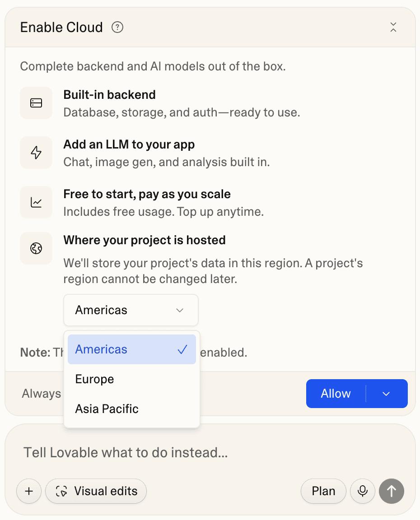This screenshot has height=520, width=420.
Task: Click the plus attachment icon
Action: [x=29, y=491]
